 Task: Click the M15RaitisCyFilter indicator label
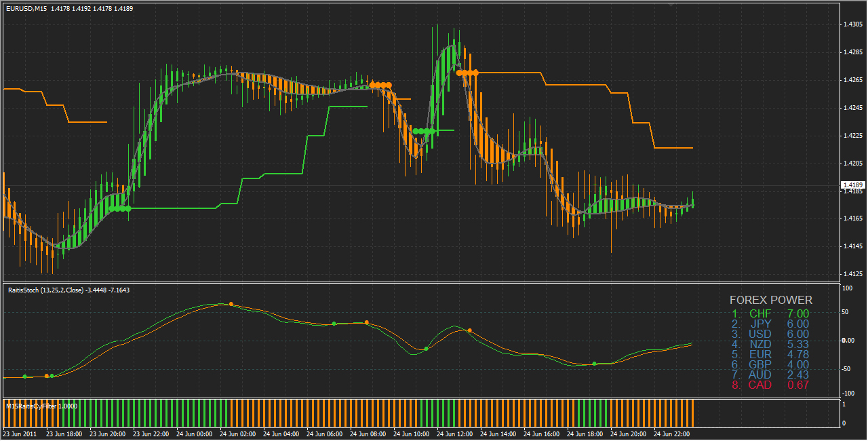(42, 406)
